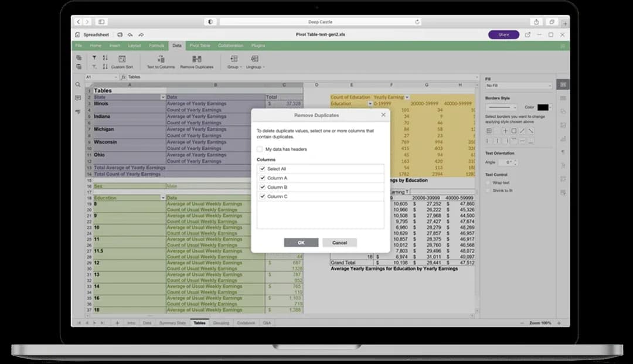Image resolution: width=633 pixels, height=364 pixels.
Task: Click the browser address bar
Action: click(320, 22)
